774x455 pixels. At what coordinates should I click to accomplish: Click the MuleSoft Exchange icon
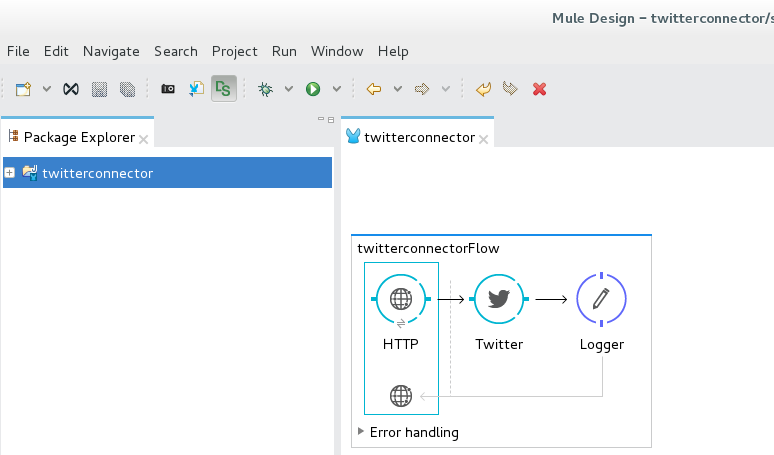pyautogui.click(x=71, y=89)
